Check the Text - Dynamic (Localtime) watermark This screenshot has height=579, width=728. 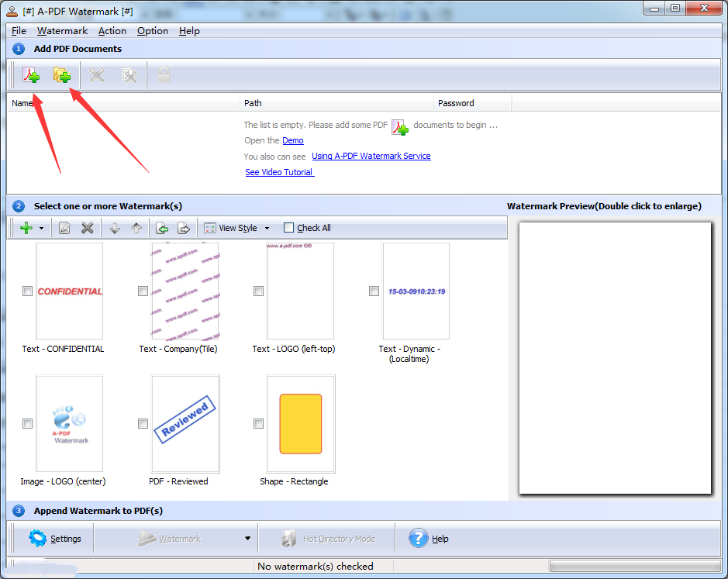point(374,291)
